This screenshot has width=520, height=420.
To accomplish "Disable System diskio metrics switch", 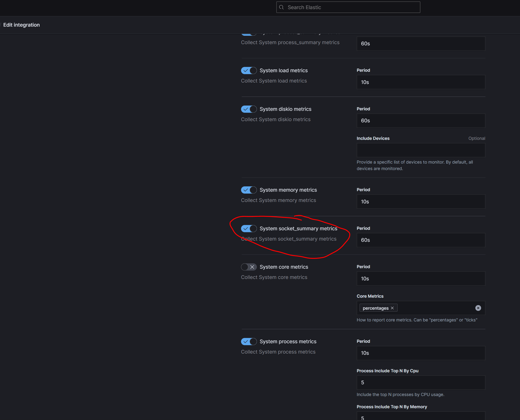I will coord(249,109).
